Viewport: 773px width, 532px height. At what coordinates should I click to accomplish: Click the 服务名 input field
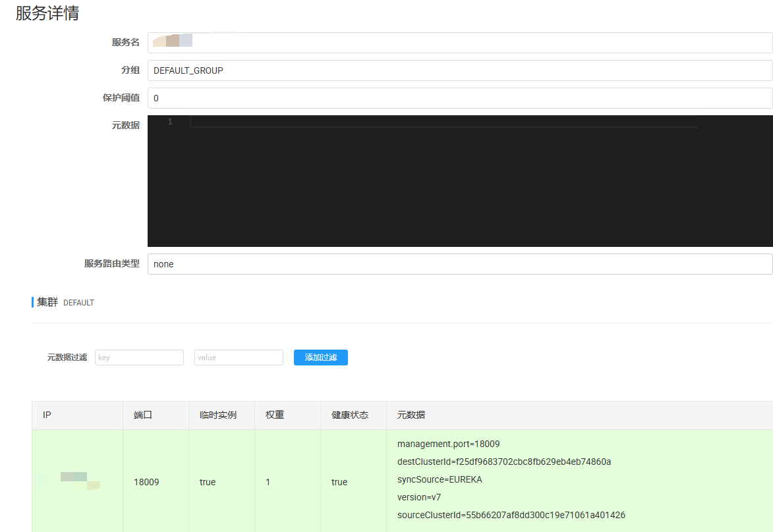pyautogui.click(x=459, y=43)
